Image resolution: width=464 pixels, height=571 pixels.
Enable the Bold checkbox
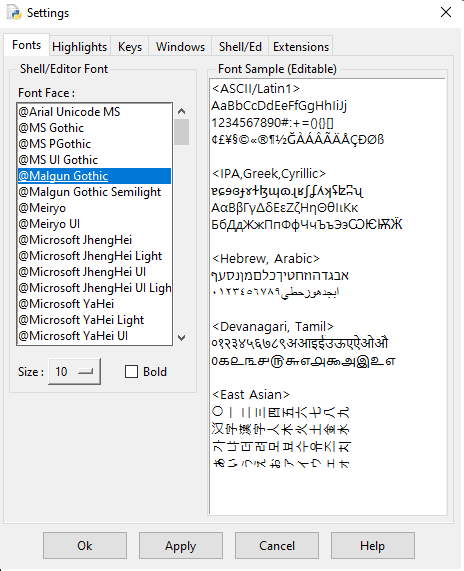[x=131, y=372]
